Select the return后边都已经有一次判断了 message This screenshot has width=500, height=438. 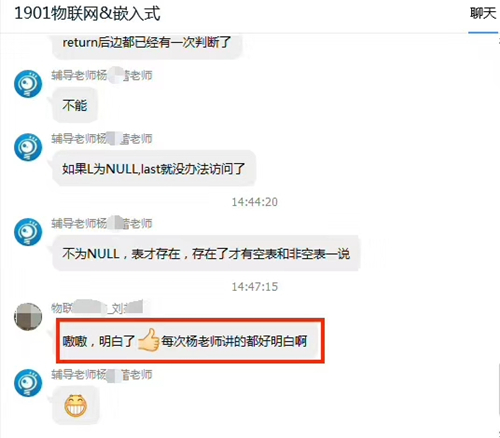point(147,45)
